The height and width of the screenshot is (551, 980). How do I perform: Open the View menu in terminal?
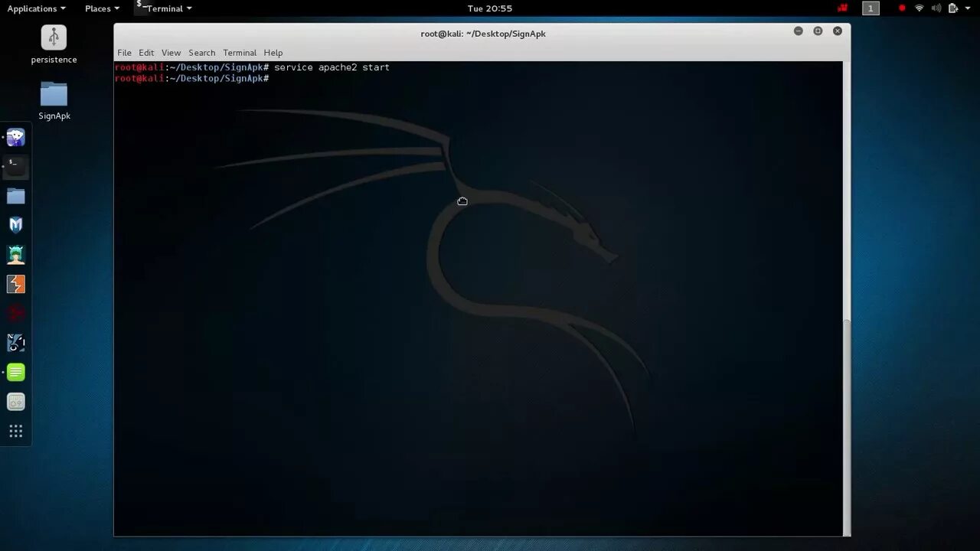(x=171, y=53)
